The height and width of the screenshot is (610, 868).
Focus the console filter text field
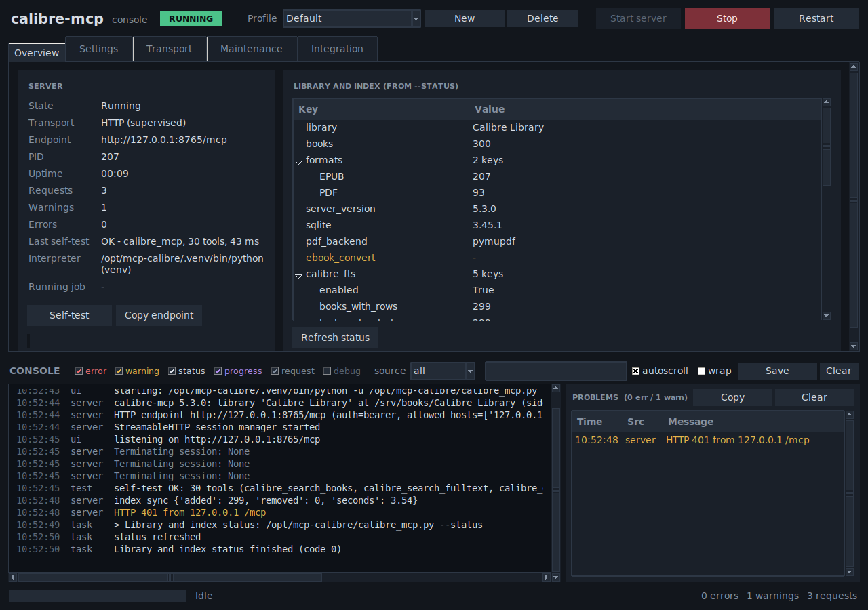coord(556,371)
